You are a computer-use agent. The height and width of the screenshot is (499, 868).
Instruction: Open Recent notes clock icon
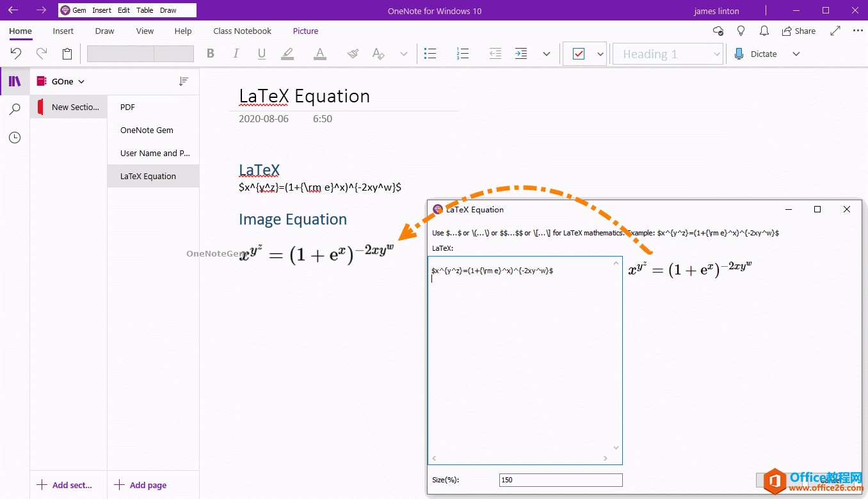coord(15,138)
